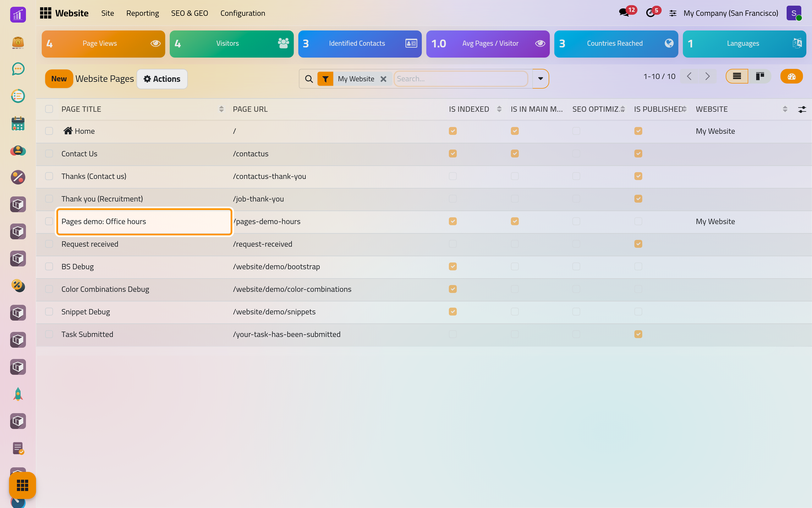This screenshot has height=508, width=812.
Task: Expand the search options dropdown arrow
Action: (x=540, y=79)
